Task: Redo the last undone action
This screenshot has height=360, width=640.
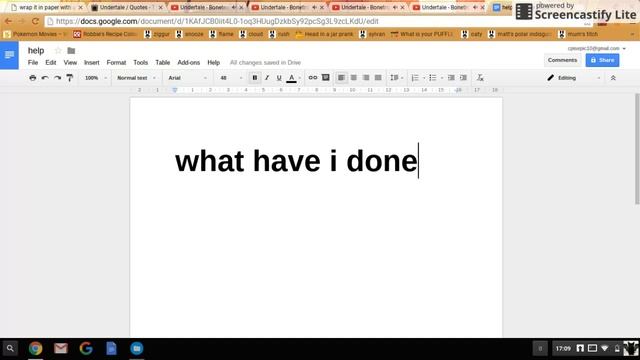Action: [x=58, y=78]
